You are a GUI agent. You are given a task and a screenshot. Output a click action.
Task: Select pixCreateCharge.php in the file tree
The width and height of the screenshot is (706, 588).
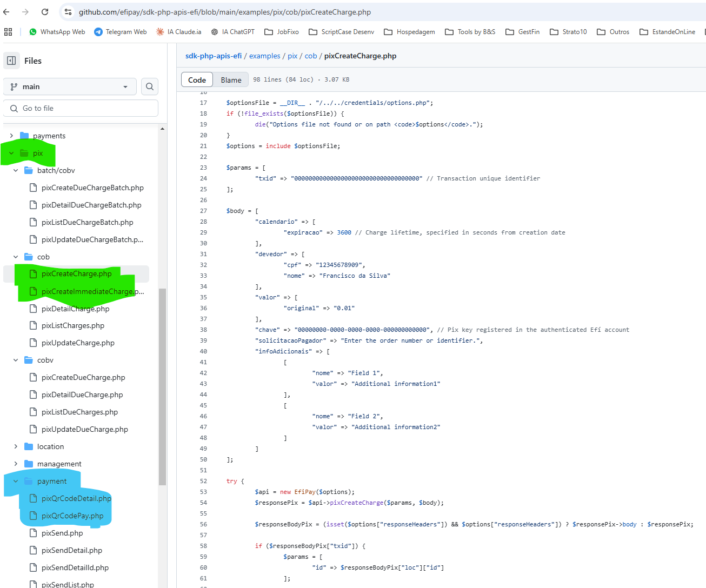coord(76,274)
